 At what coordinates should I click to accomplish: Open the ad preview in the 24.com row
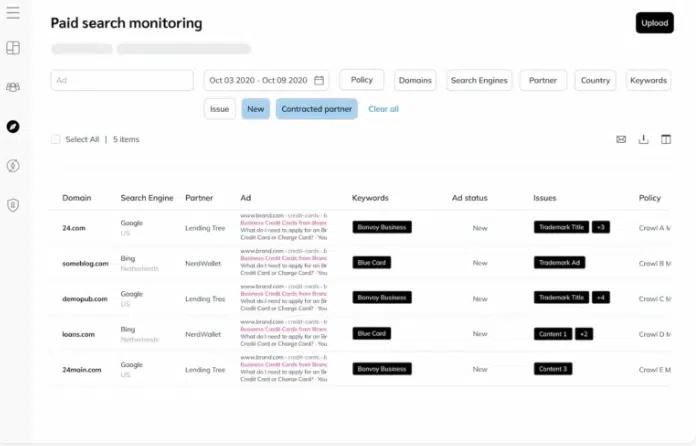(x=284, y=226)
